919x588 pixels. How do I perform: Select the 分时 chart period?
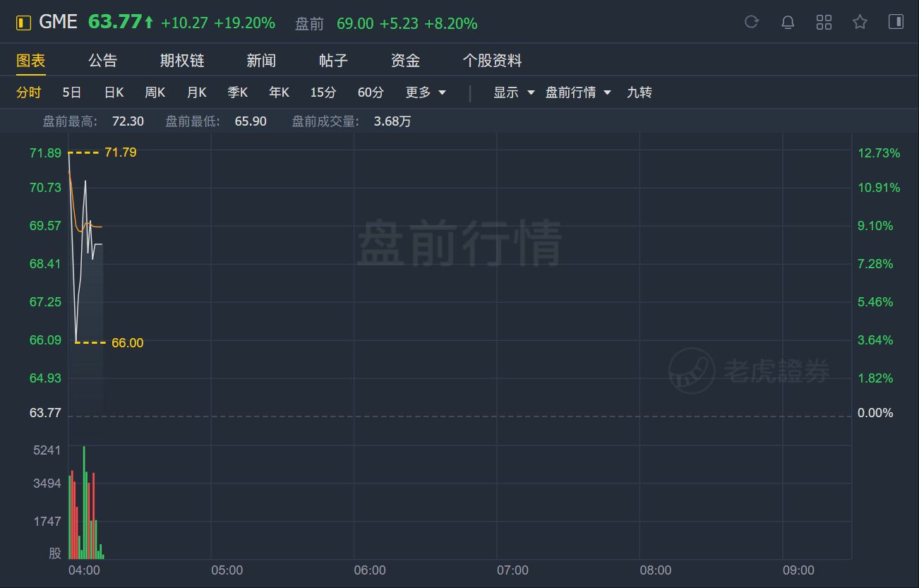[x=29, y=92]
